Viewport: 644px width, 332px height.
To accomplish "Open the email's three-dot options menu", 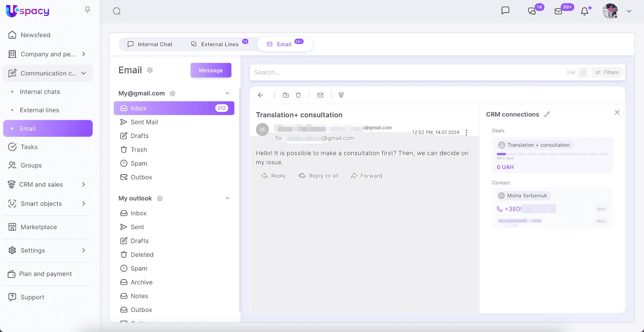I will click(466, 132).
